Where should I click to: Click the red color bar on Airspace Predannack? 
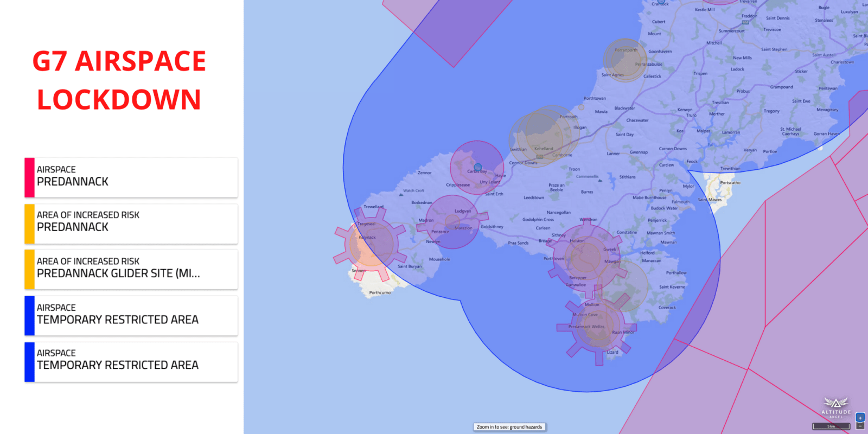(x=29, y=177)
